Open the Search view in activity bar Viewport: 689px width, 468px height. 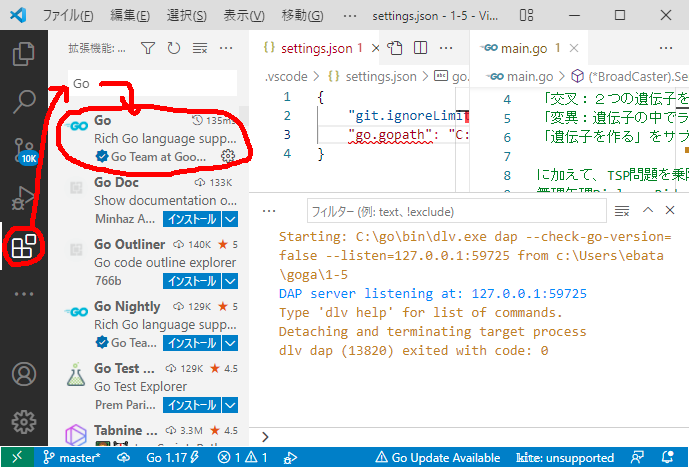23,101
